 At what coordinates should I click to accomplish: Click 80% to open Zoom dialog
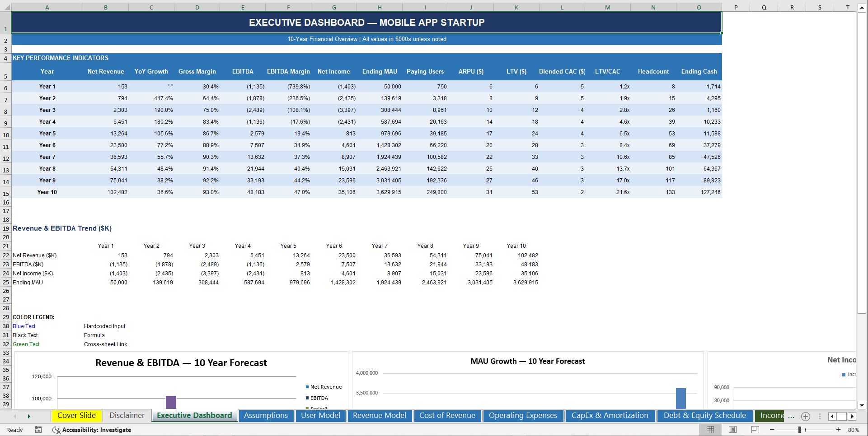[x=854, y=430]
